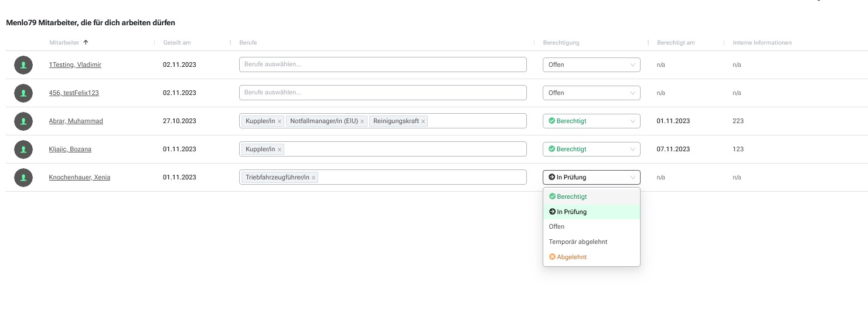
Task: Click the avatar icon of 1Testing, Vladimir
Action: [x=23, y=64]
